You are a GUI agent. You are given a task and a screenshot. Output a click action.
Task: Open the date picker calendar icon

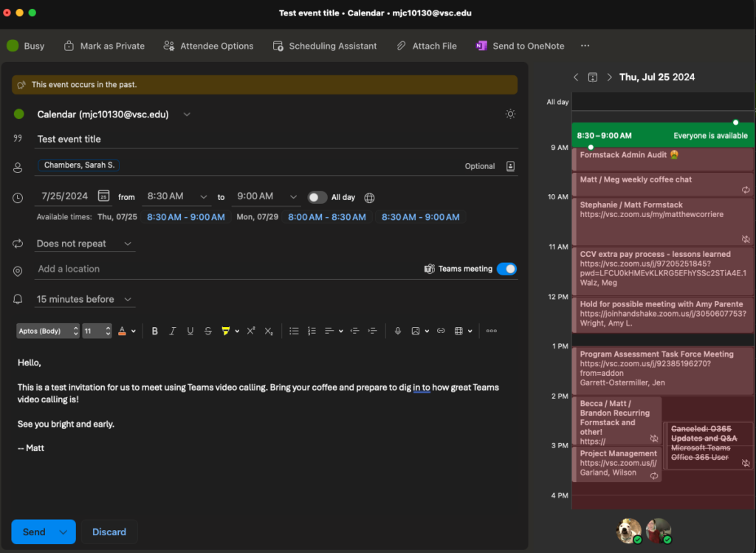(x=104, y=196)
